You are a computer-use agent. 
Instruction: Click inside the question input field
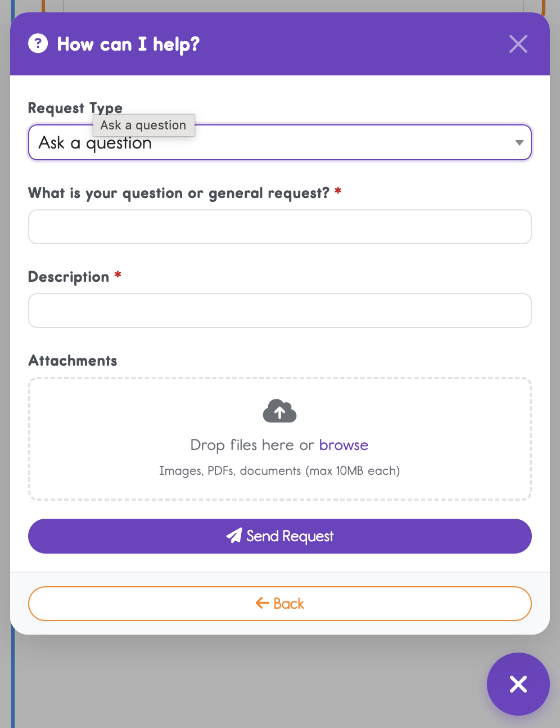click(x=279, y=227)
